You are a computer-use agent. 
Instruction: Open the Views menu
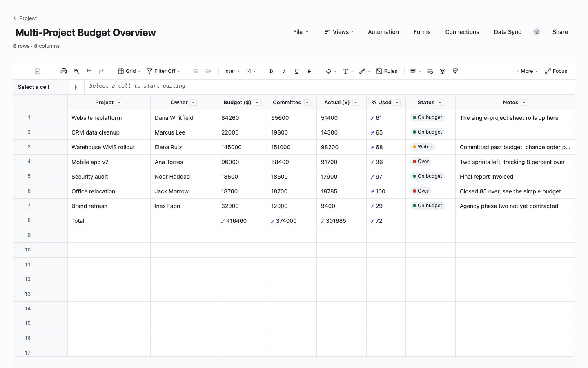(x=339, y=32)
